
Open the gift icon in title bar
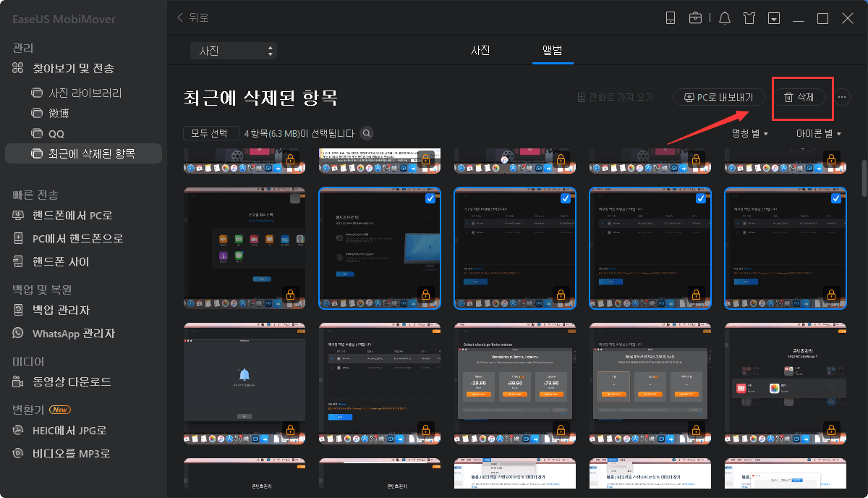click(x=749, y=18)
